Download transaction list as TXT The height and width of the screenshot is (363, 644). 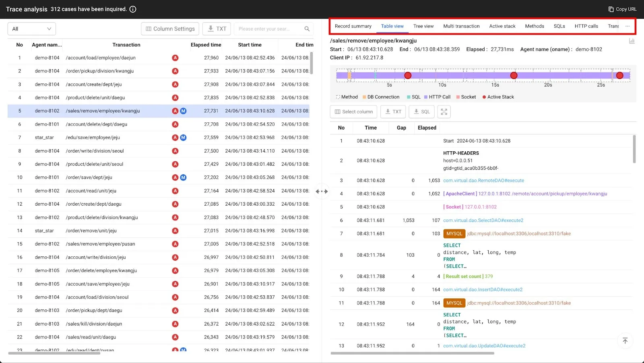[x=217, y=29]
